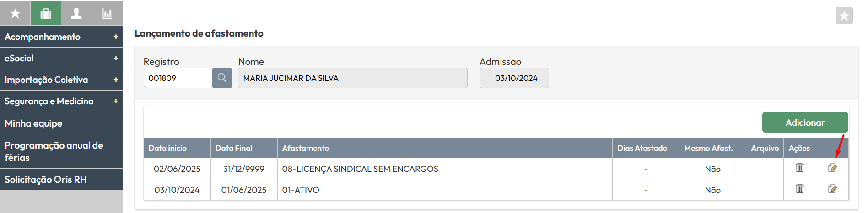This screenshot has width=868, height=213.
Task: Click the green Adicionar button
Action: point(805,122)
